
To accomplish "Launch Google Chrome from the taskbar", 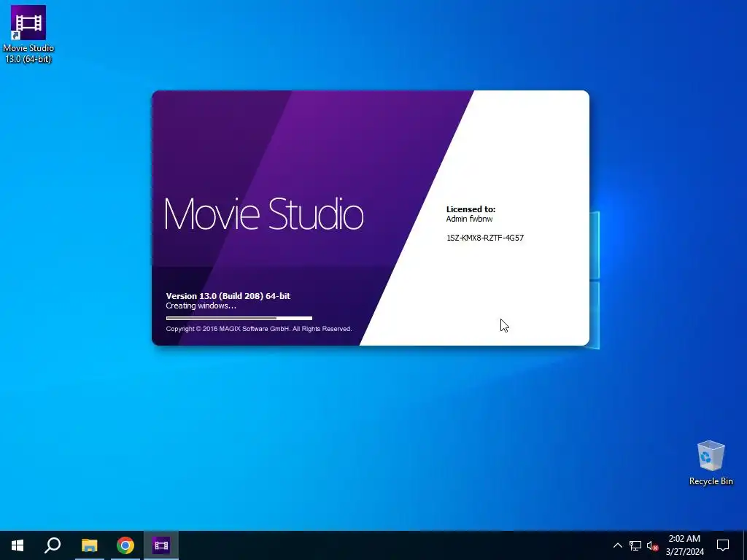I will (x=125, y=545).
